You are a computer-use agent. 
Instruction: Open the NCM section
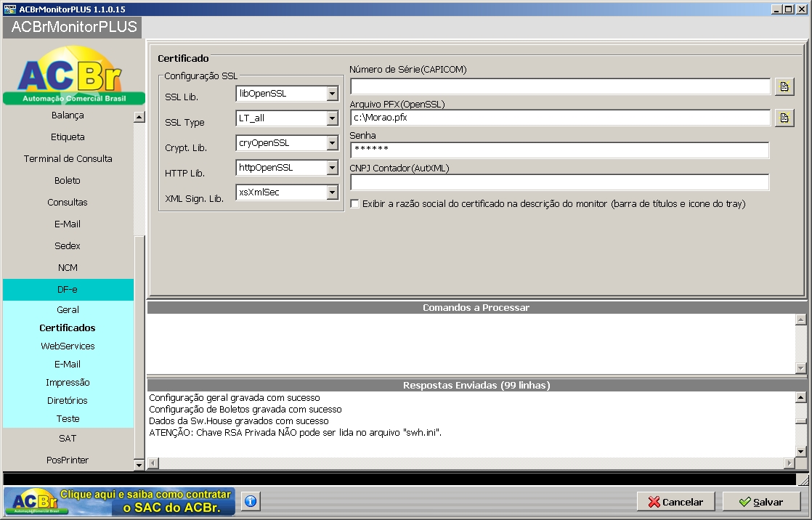(68, 267)
